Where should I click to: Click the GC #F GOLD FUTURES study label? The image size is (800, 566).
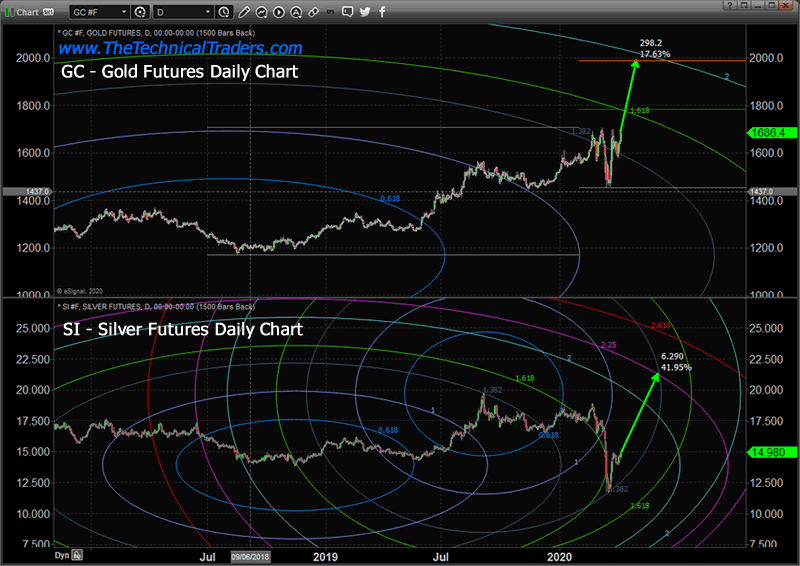coord(156,33)
